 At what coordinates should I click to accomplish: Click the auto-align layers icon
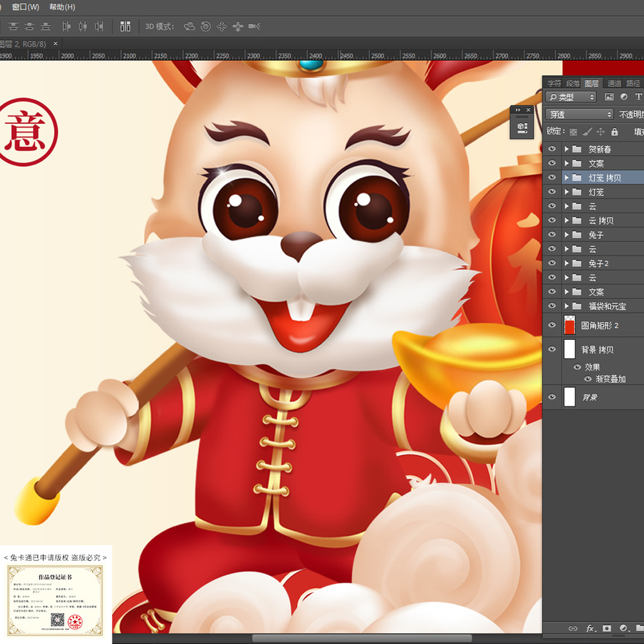click(125, 26)
